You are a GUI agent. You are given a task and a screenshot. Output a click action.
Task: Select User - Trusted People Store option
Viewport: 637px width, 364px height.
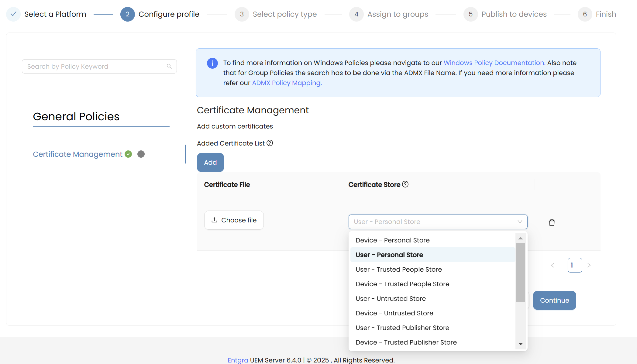coord(432,269)
